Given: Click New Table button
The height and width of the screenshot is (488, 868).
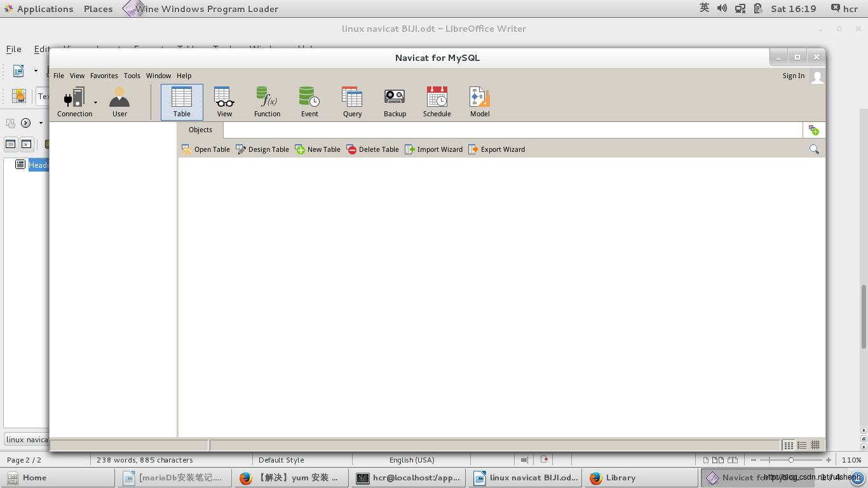Looking at the screenshot, I should (318, 149).
